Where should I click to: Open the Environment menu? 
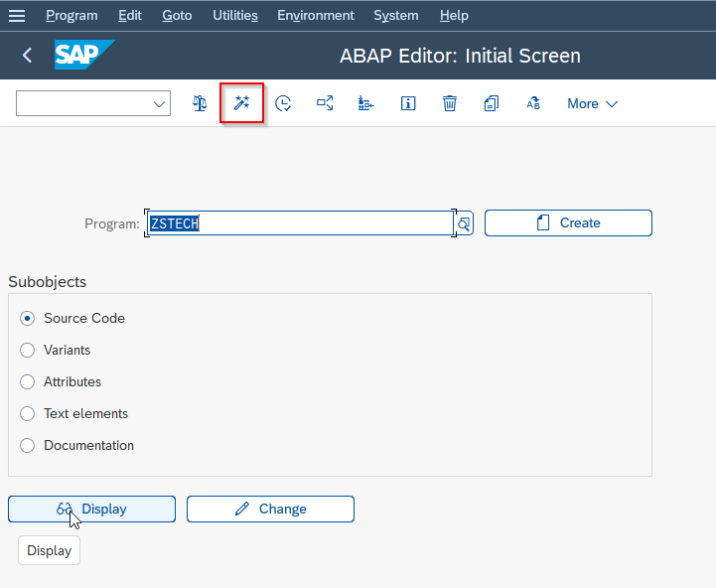tap(316, 16)
